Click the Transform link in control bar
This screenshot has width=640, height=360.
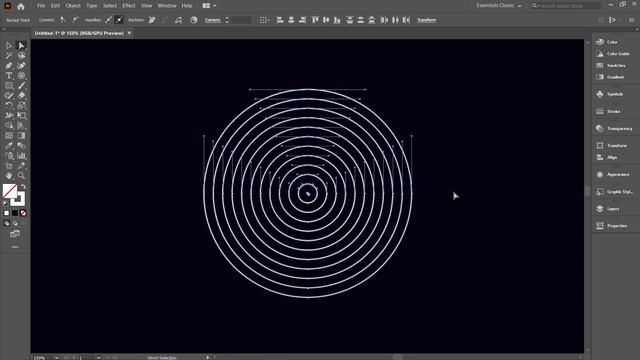point(427,20)
